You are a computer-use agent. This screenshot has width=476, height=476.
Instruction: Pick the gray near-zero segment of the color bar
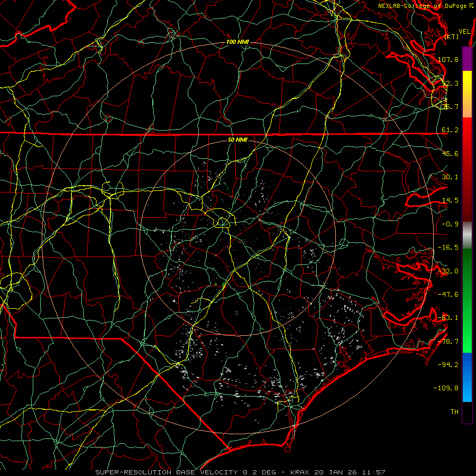tap(467, 235)
